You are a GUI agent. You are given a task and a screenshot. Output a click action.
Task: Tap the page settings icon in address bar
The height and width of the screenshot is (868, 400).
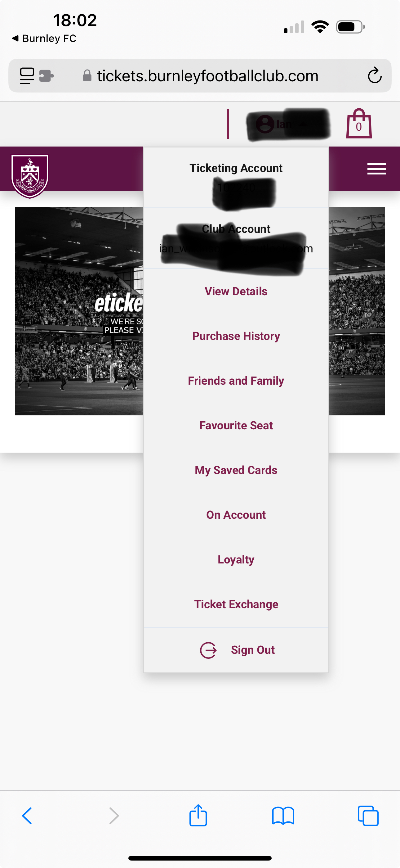(27, 75)
